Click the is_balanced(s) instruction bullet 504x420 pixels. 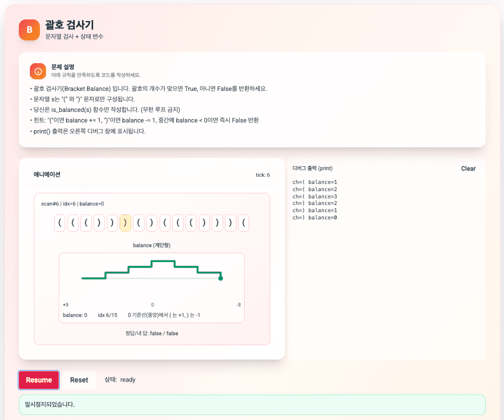click(105, 110)
